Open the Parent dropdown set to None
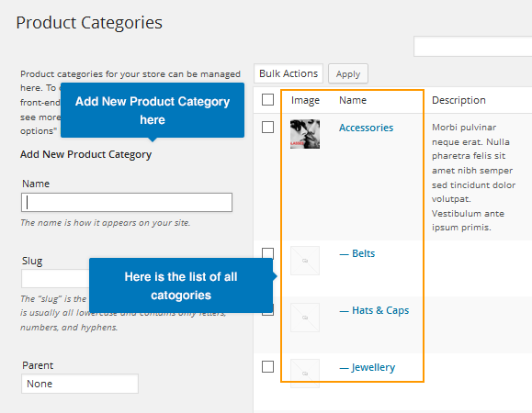 pos(80,384)
